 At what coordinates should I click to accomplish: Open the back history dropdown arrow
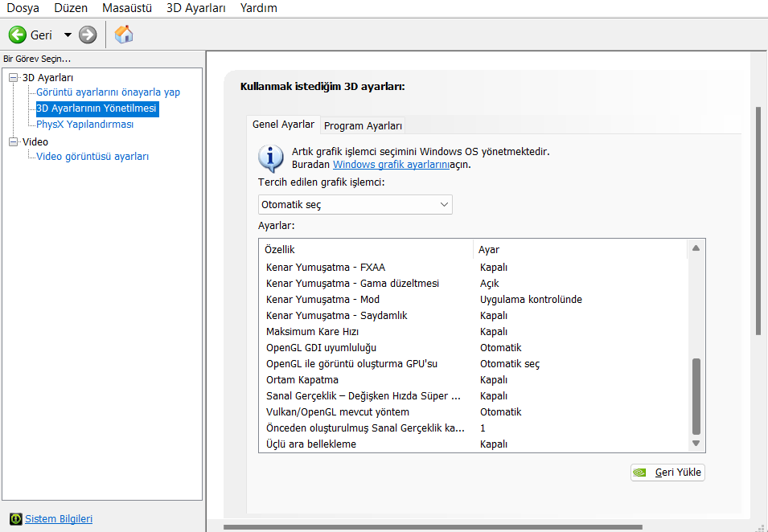[x=68, y=35]
